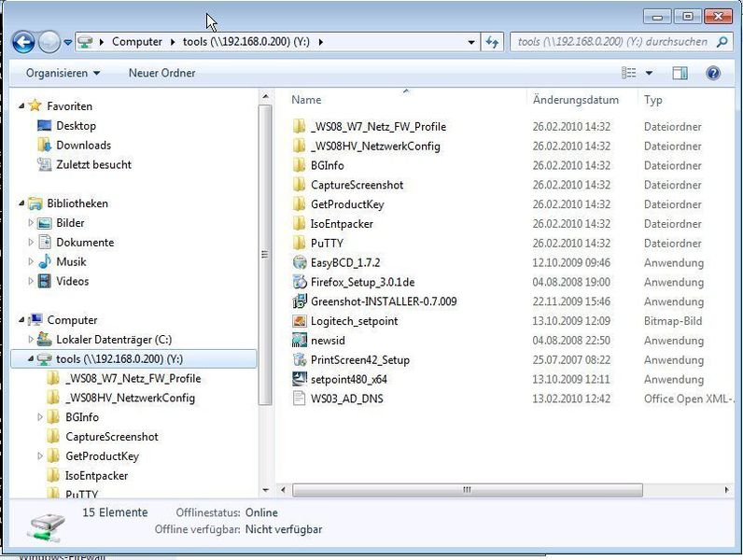This screenshot has height=560, width=743.
Task: Select CaptureScreenshot folder in navigation tree
Action: [112, 437]
